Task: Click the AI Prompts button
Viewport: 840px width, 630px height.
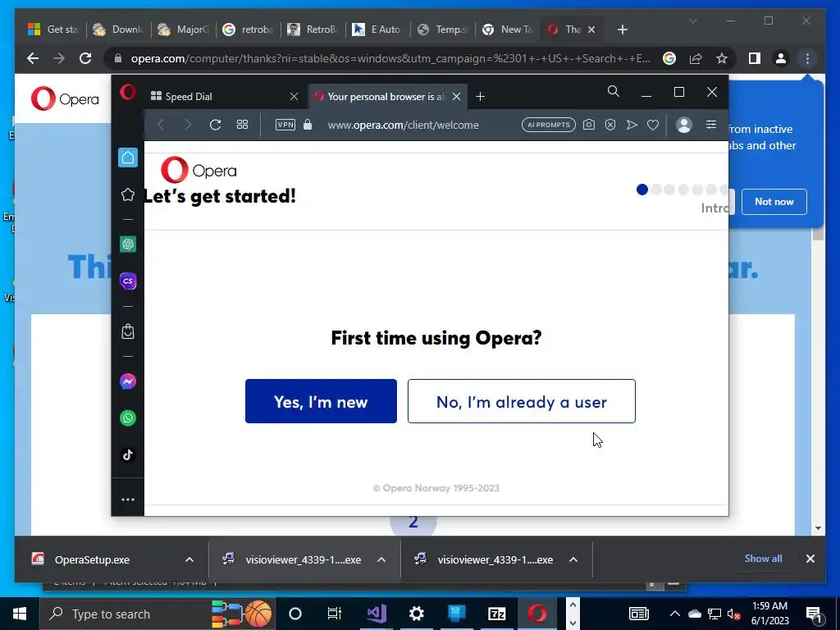Action: [549, 125]
